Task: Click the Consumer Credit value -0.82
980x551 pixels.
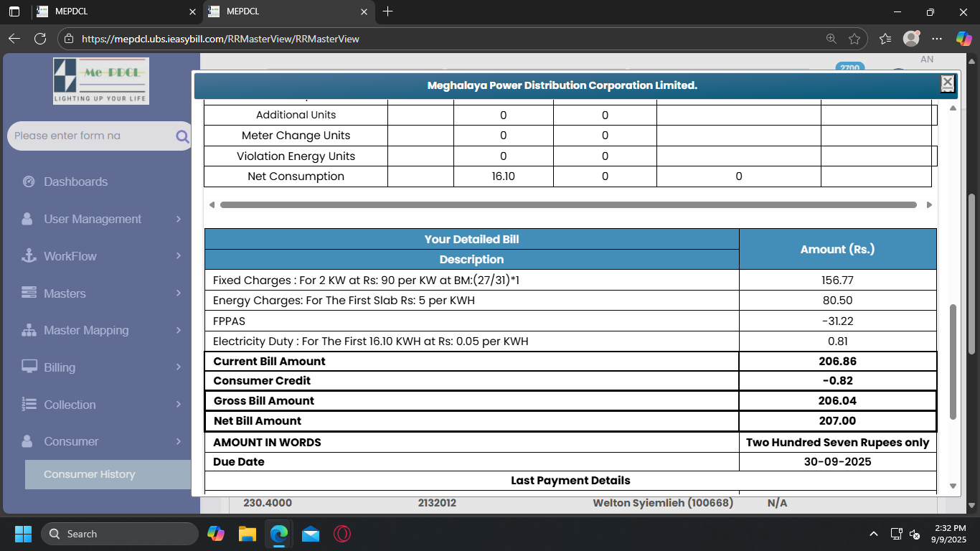Action: pyautogui.click(x=837, y=381)
